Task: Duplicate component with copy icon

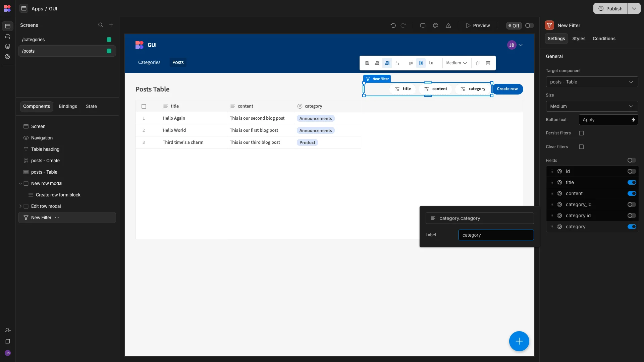Action: tap(478, 63)
